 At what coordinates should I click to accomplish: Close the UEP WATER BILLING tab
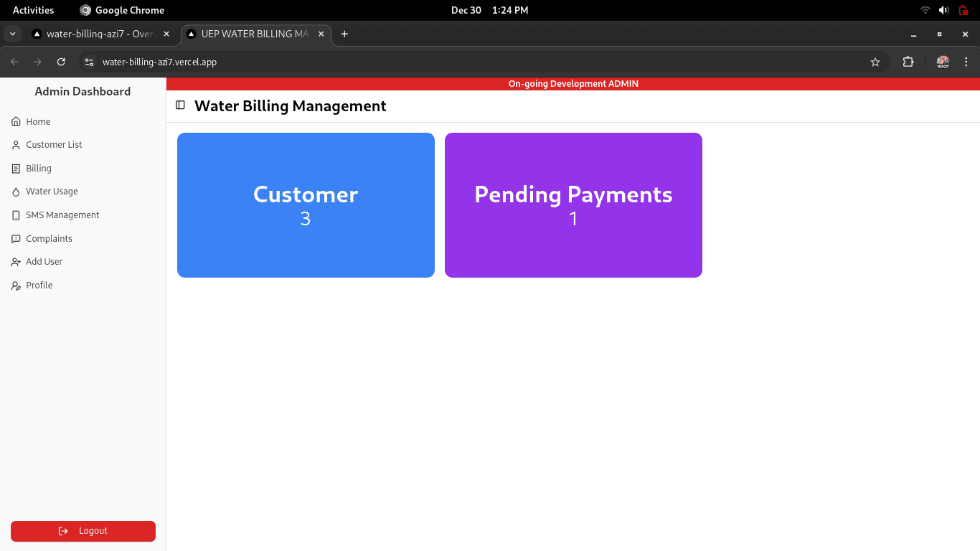321,34
